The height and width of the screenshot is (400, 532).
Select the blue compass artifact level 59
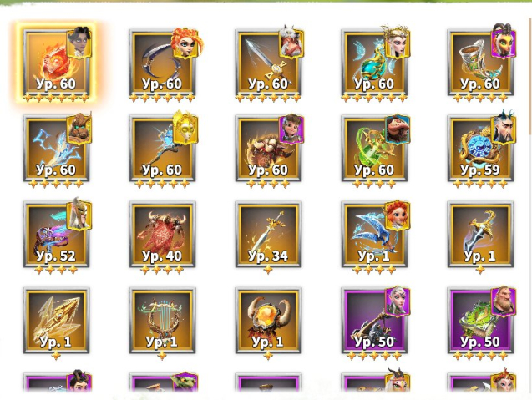tap(480, 149)
